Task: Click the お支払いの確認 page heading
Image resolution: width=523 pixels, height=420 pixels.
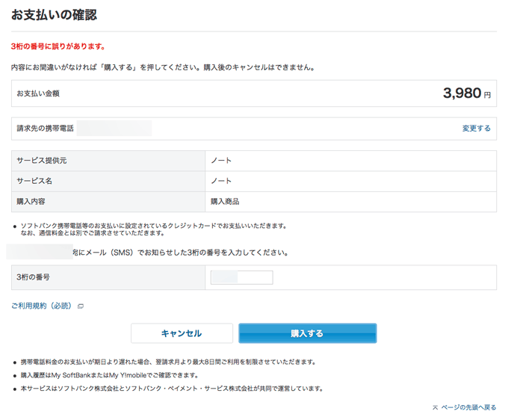Action: tap(54, 15)
